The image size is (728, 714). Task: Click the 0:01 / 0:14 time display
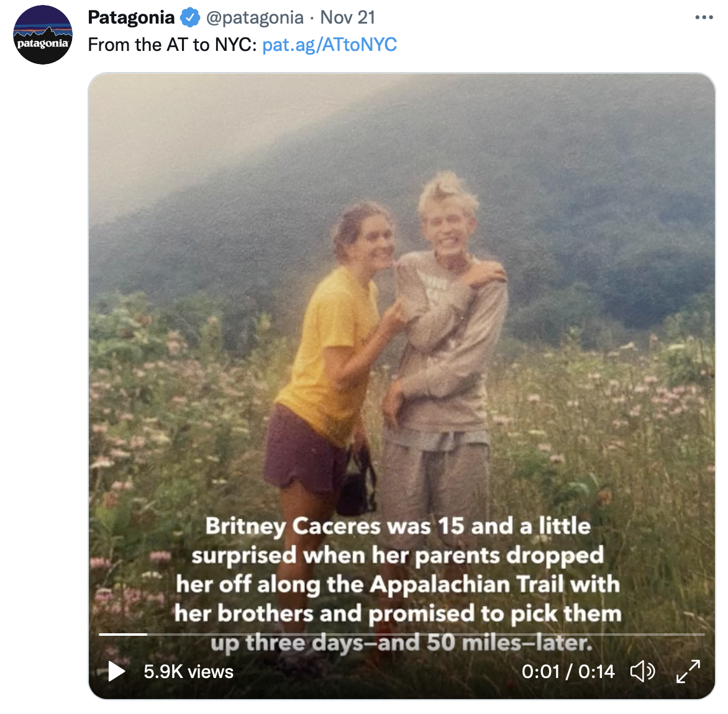coord(568,672)
